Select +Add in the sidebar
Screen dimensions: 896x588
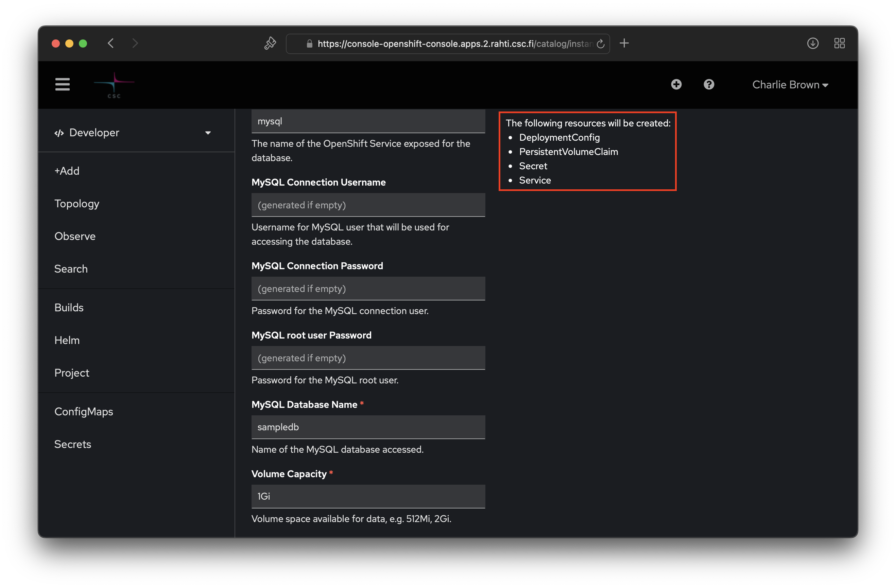67,171
